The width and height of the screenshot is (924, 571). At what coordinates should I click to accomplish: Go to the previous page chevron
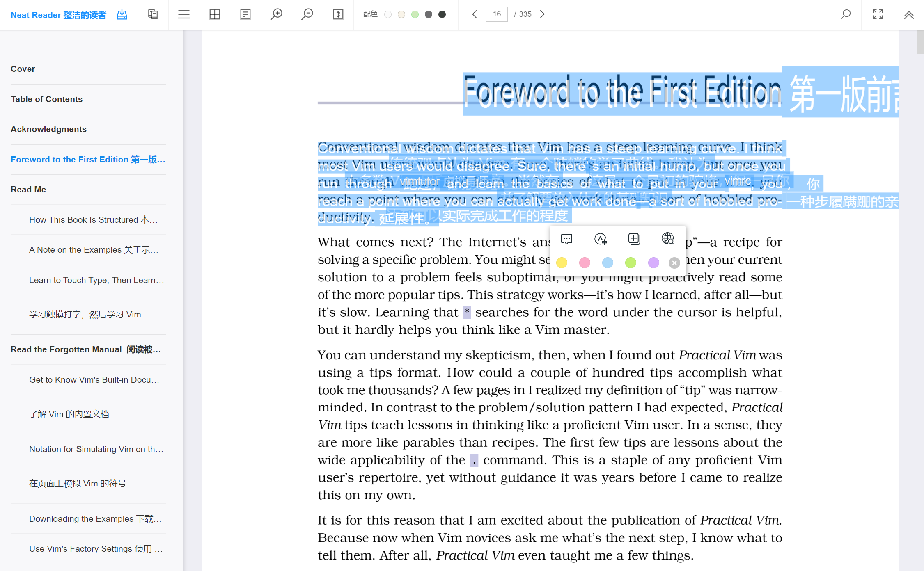pos(474,14)
